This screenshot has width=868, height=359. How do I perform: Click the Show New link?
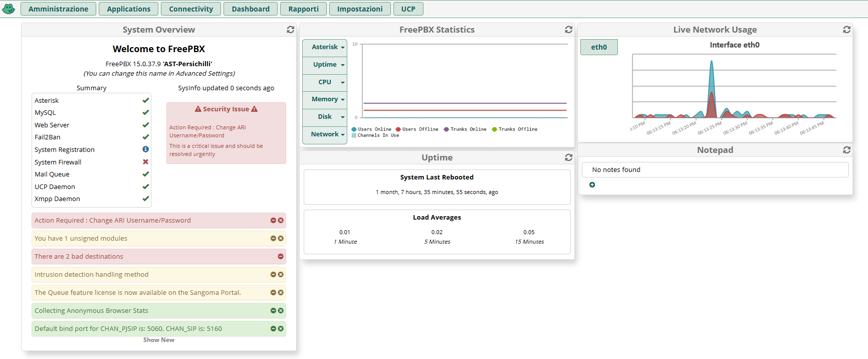point(159,340)
